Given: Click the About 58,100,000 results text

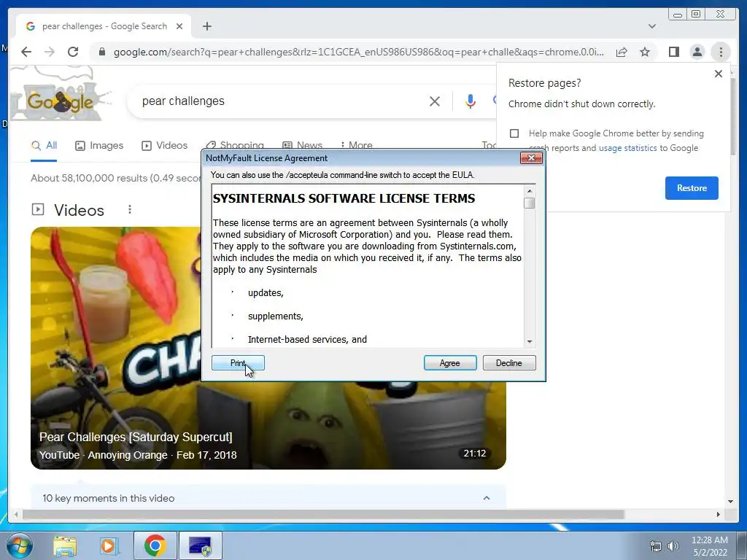Looking at the screenshot, I should [115, 178].
